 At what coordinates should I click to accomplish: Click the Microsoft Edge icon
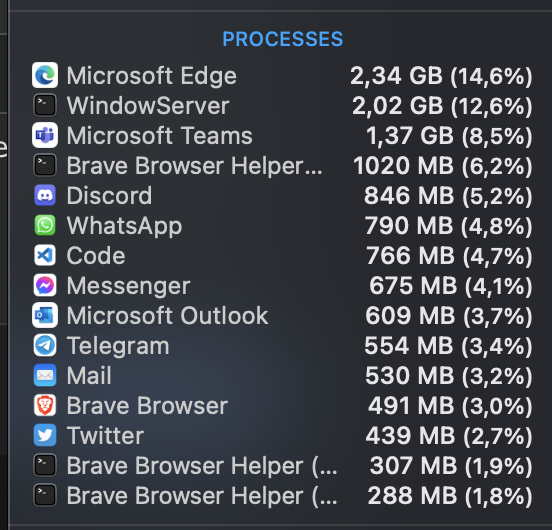click(x=45, y=75)
